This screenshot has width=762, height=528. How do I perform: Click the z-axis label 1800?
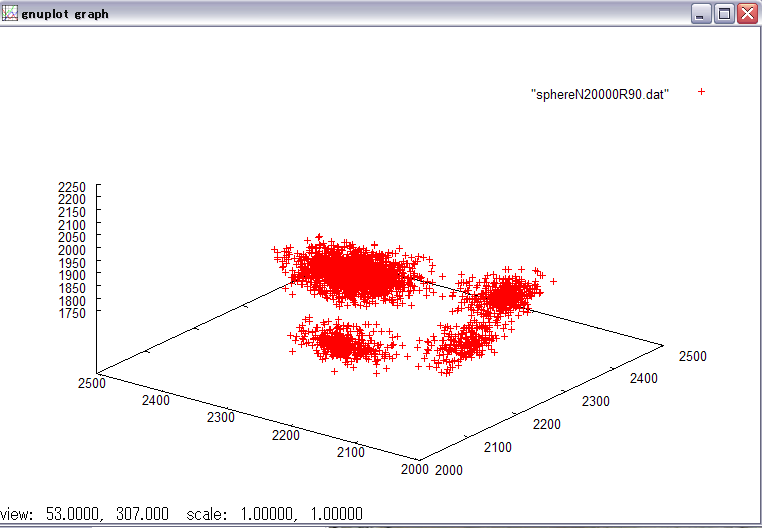(71, 301)
